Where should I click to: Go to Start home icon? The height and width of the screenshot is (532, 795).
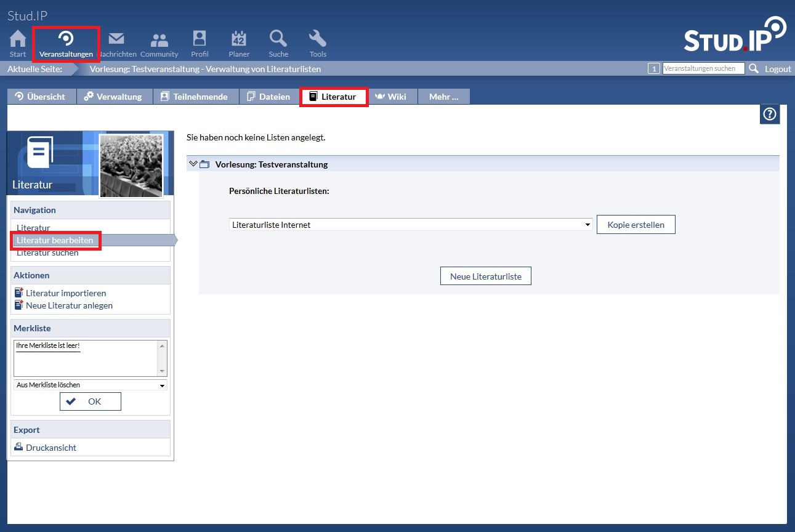coord(18,39)
